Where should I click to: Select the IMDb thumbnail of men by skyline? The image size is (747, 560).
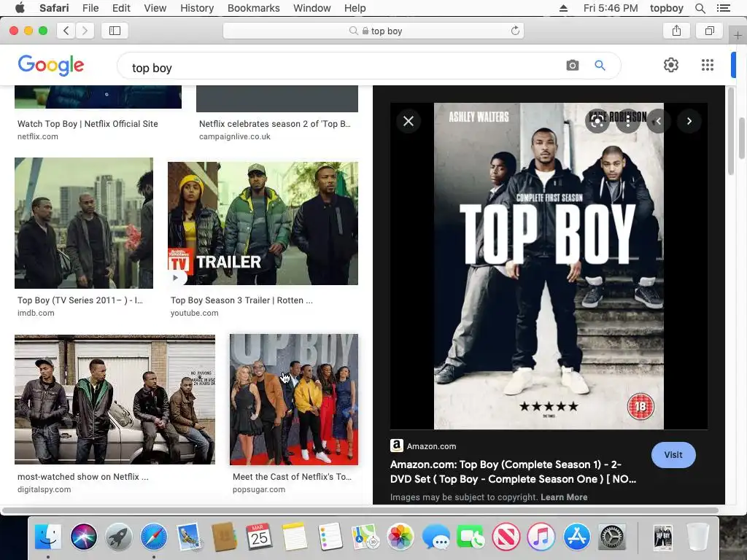pos(84,223)
